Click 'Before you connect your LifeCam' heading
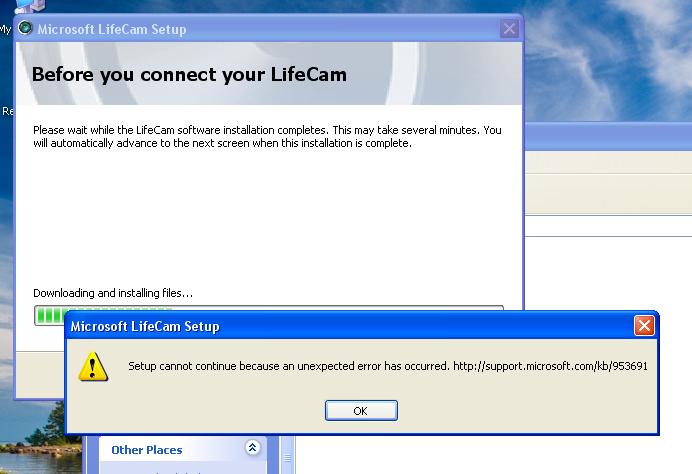This screenshot has width=692, height=474. click(x=189, y=74)
